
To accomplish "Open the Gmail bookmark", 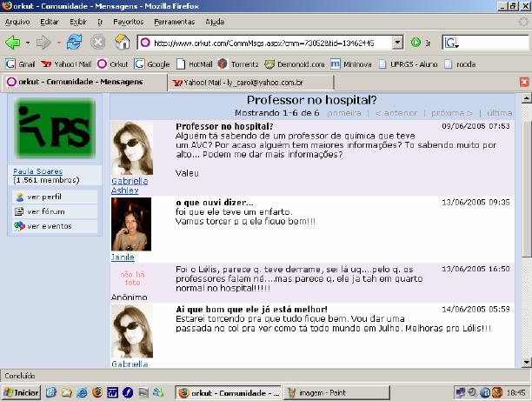I will click(21, 63).
